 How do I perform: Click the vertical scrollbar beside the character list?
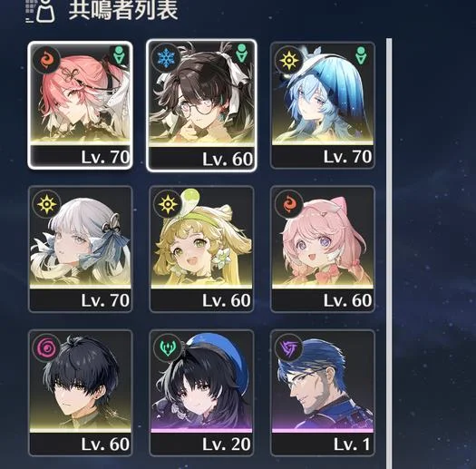[x=389, y=254]
